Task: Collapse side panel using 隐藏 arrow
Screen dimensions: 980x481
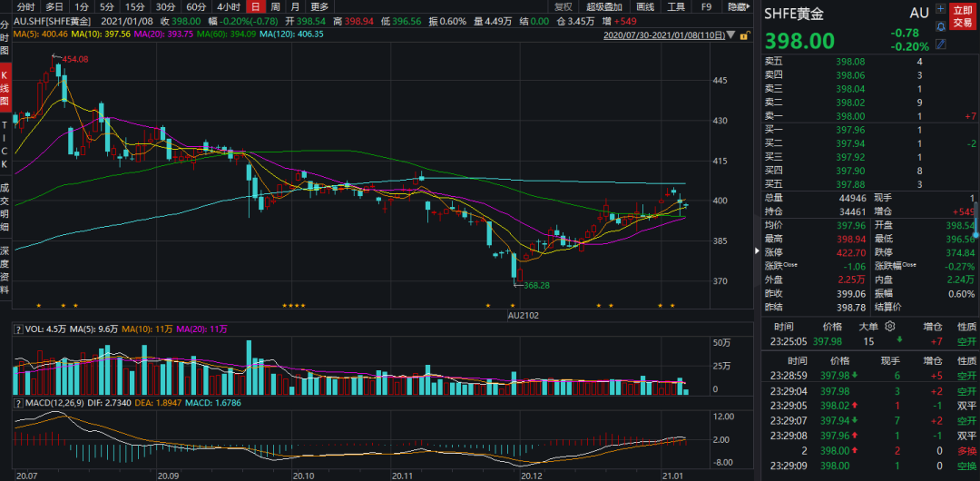Action: (x=739, y=6)
